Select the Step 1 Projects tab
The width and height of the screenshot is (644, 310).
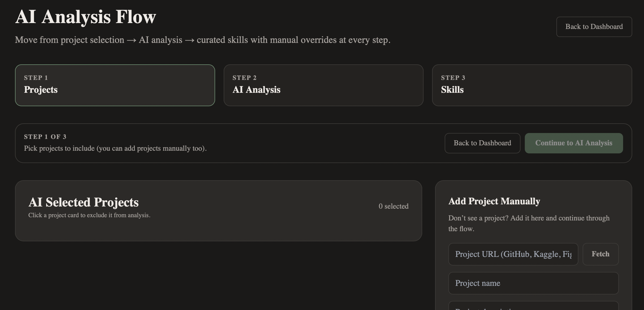pyautogui.click(x=115, y=85)
